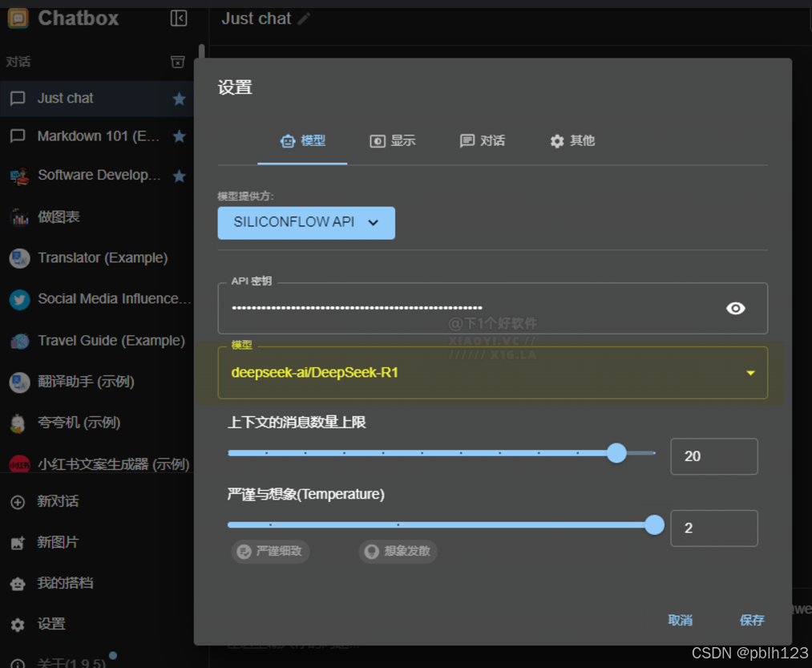Toggle the star on Software Developer
Viewport: 812px width, 668px height.
pos(180,176)
